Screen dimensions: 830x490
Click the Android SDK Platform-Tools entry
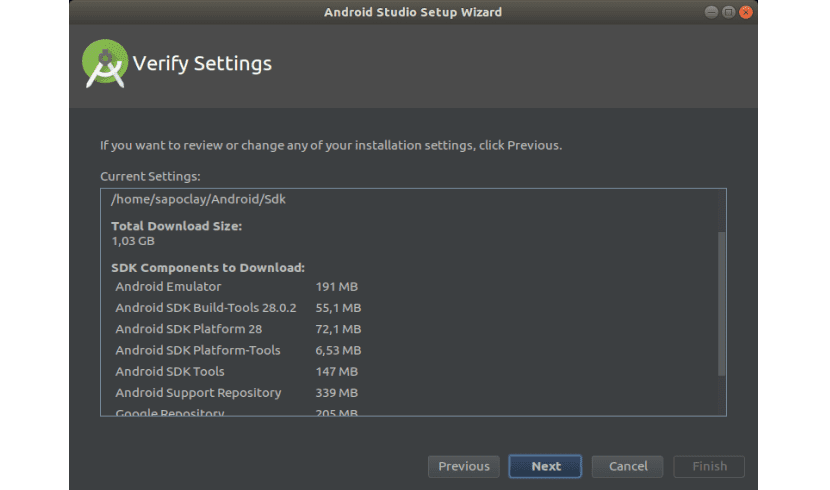(x=198, y=350)
